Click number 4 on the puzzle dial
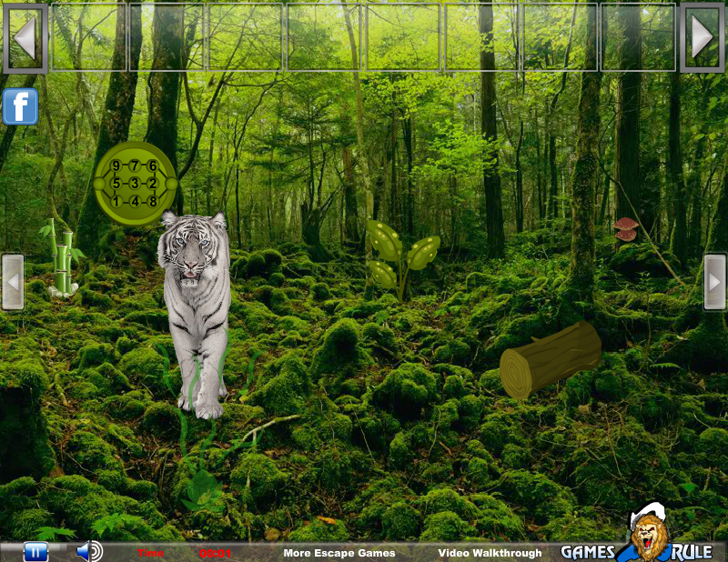Viewport: 728px width, 562px height. (x=134, y=201)
